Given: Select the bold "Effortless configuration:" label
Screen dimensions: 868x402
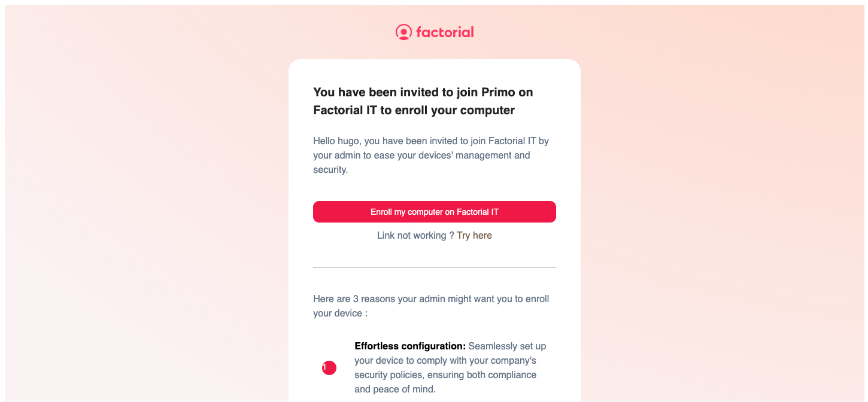Looking at the screenshot, I should 410,346.
